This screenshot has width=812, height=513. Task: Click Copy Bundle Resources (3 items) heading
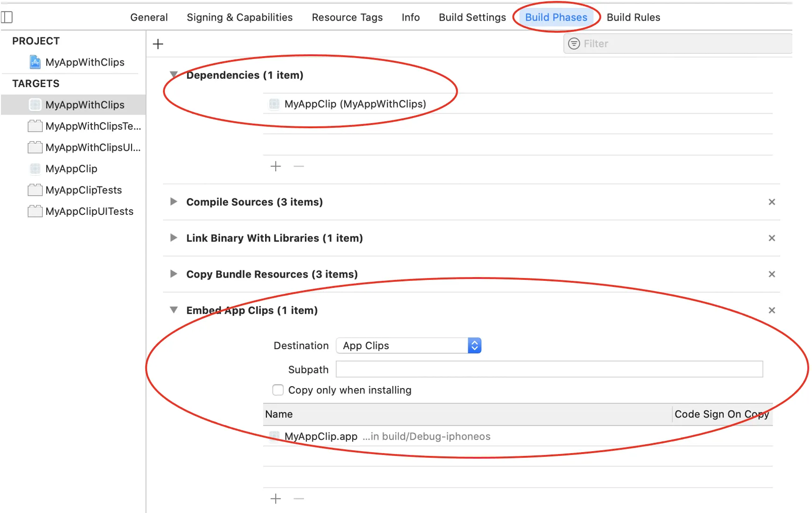coord(272,274)
